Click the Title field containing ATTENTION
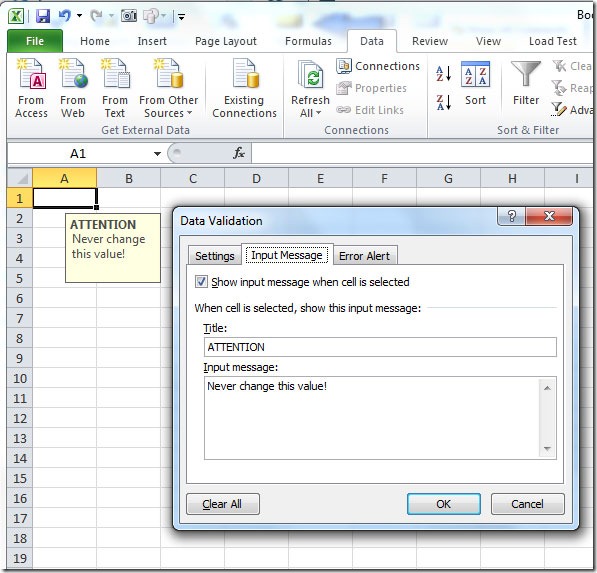Image resolution: width=597 pixels, height=573 pixels. pyautogui.click(x=380, y=347)
